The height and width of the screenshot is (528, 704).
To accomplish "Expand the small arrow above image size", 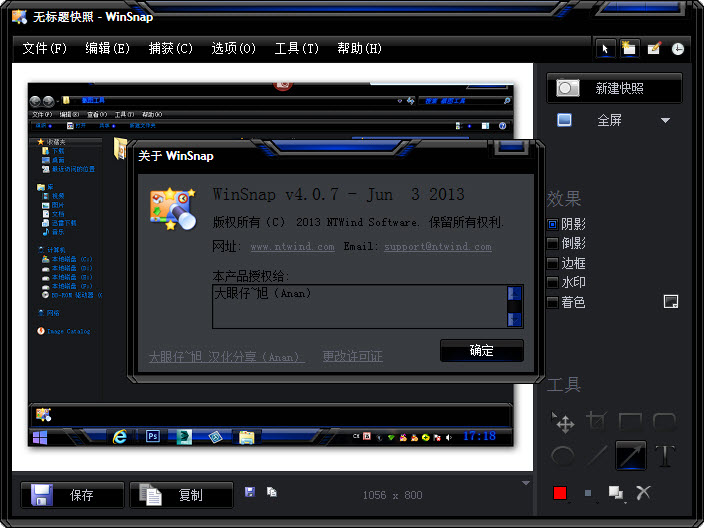I will pyautogui.click(x=526, y=483).
